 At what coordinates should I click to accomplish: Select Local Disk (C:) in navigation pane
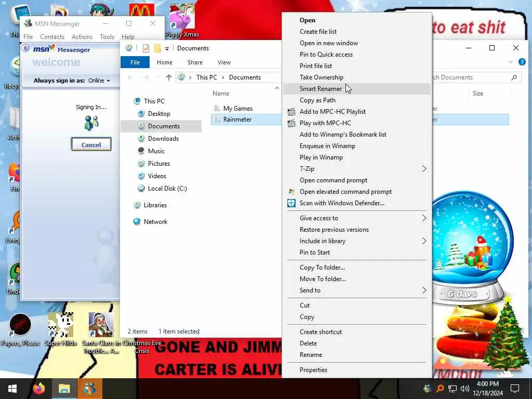coord(167,189)
